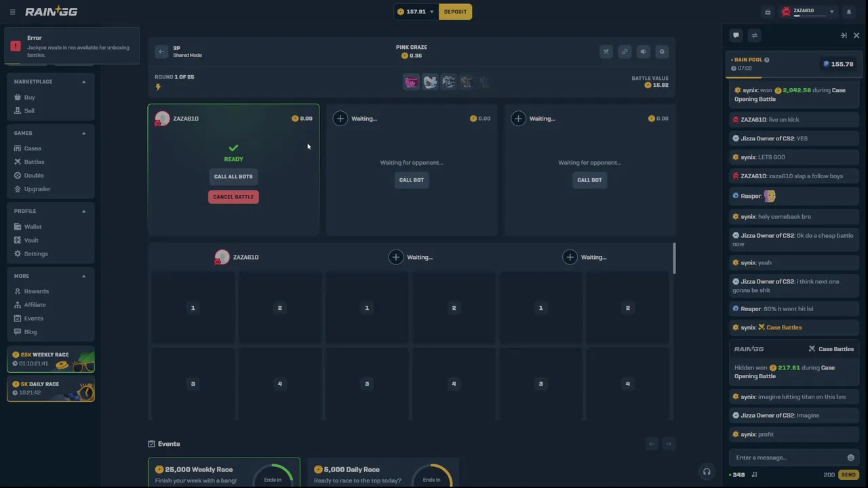Open battle settings gear icon

click(661, 52)
